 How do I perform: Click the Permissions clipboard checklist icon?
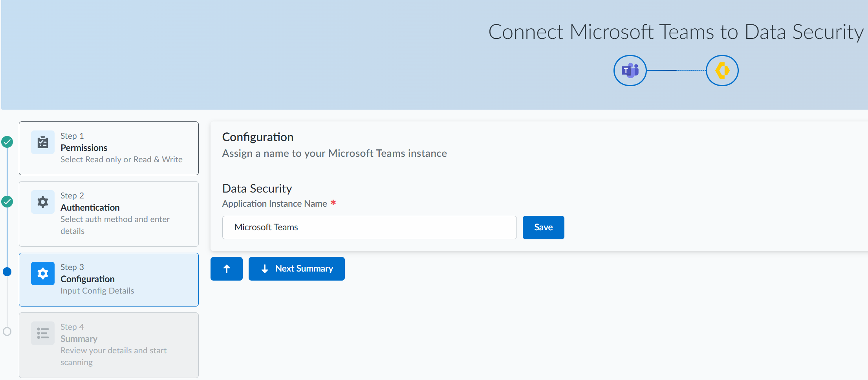[x=43, y=142]
